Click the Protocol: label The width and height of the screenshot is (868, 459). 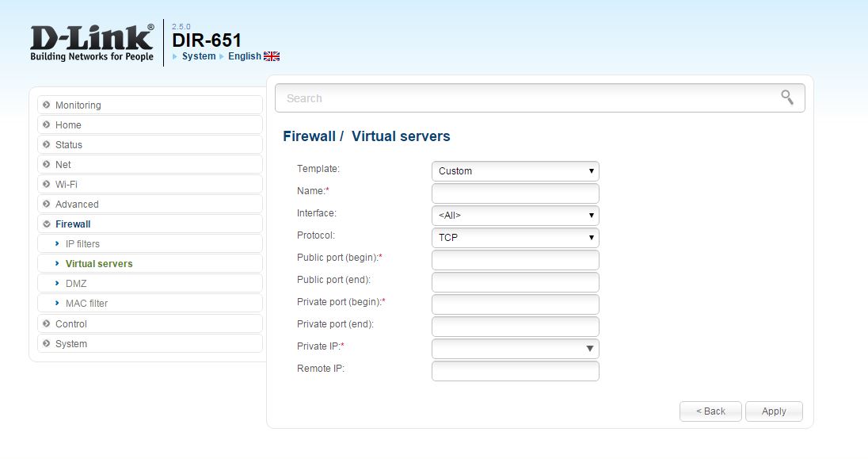pyautogui.click(x=315, y=235)
